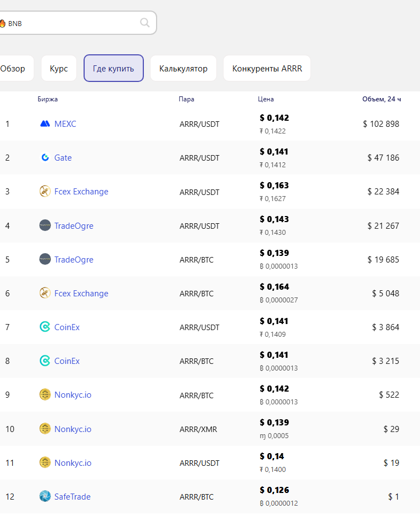Click the MEXC exchange logo

tap(45, 124)
